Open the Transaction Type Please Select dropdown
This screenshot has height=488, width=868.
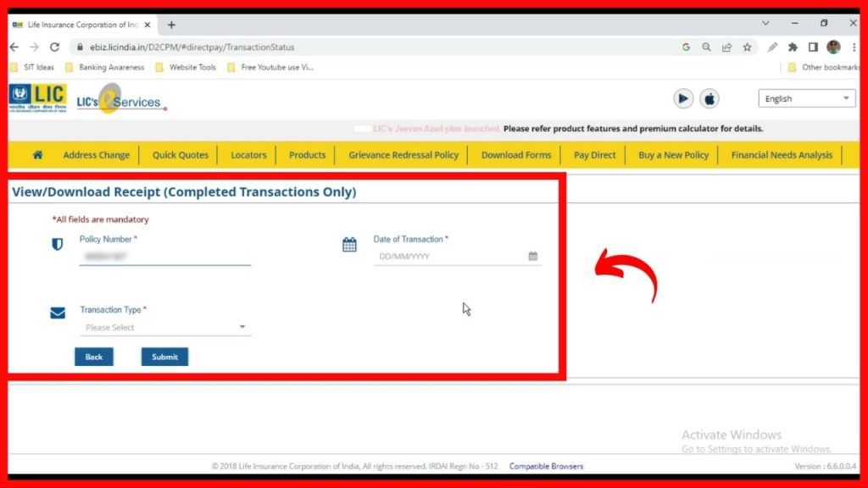pos(164,327)
